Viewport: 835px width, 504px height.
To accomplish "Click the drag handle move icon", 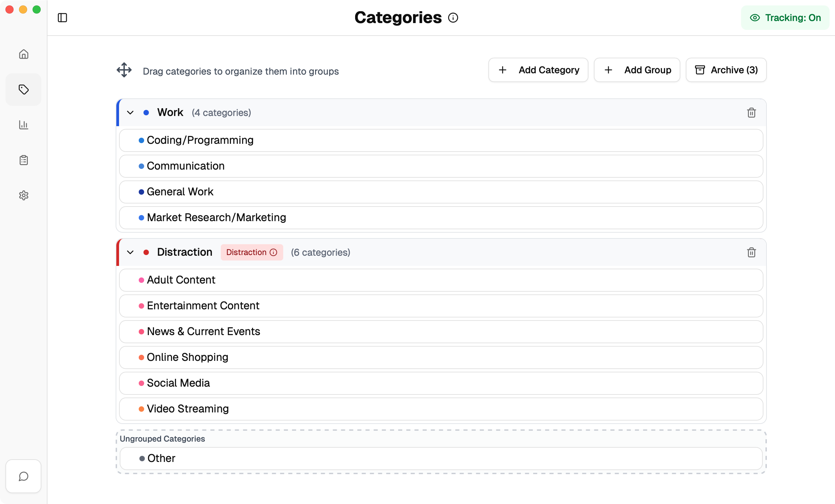I will click(124, 70).
